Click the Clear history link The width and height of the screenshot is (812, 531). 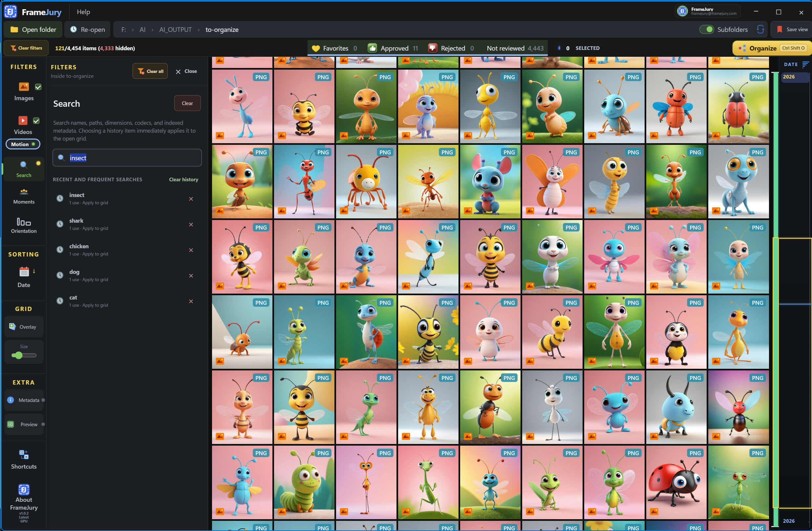click(183, 180)
